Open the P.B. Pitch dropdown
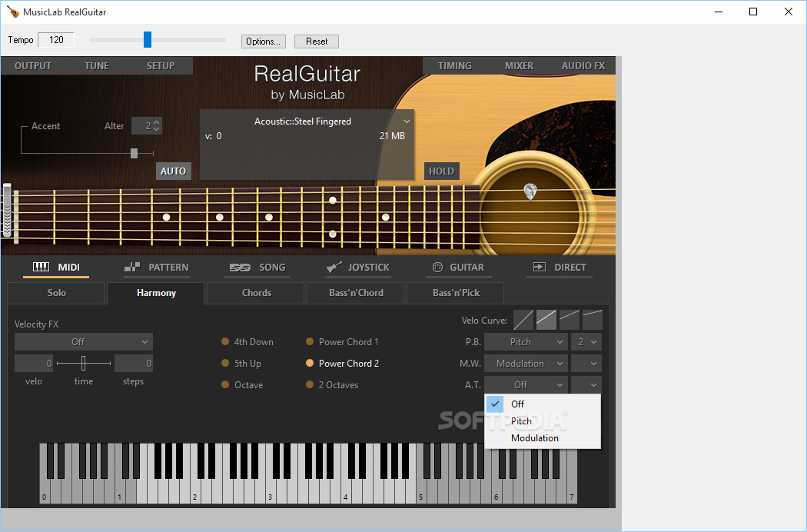 point(526,341)
